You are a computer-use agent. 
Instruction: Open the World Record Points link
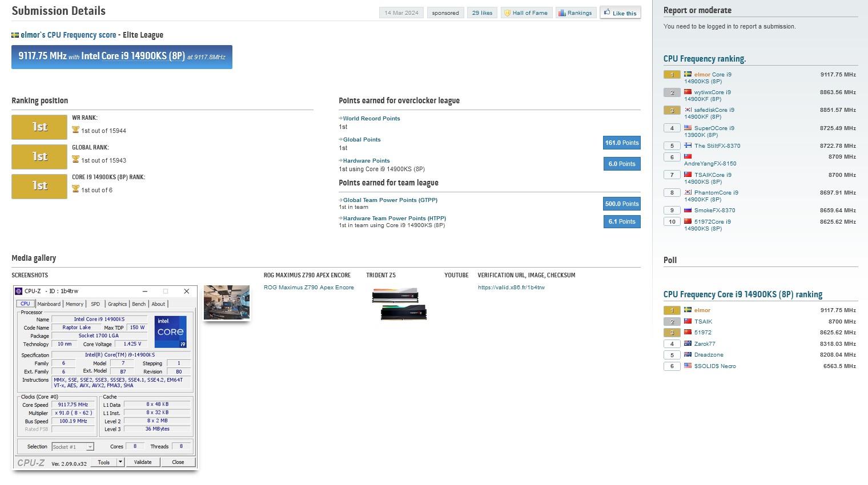[372, 119]
